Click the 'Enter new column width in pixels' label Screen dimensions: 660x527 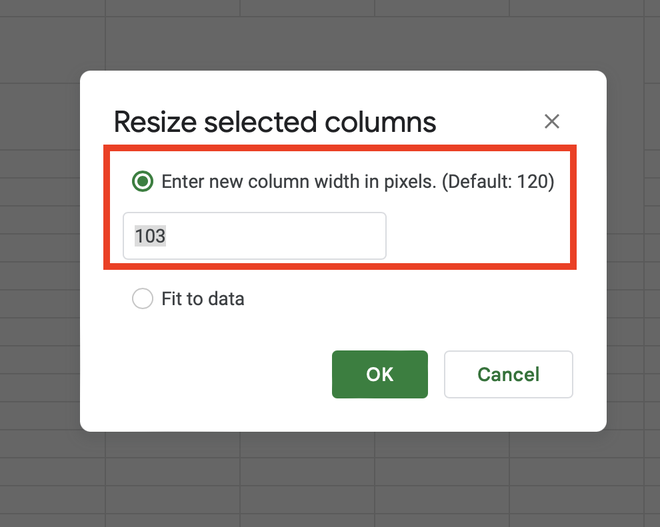point(297,182)
